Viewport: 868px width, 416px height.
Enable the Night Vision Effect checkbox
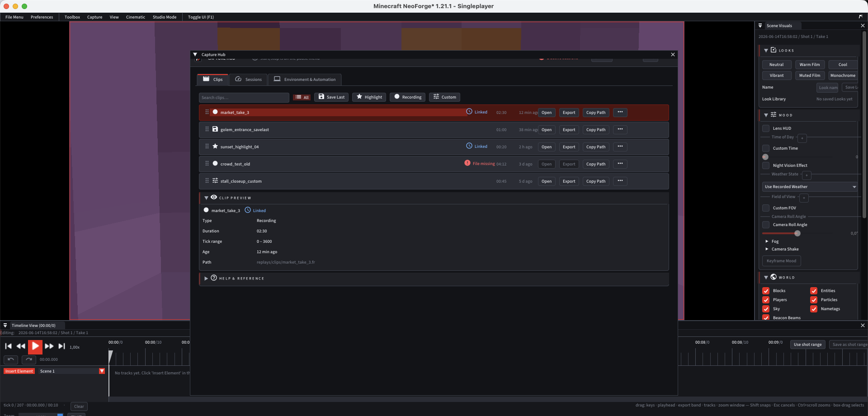coord(766,165)
